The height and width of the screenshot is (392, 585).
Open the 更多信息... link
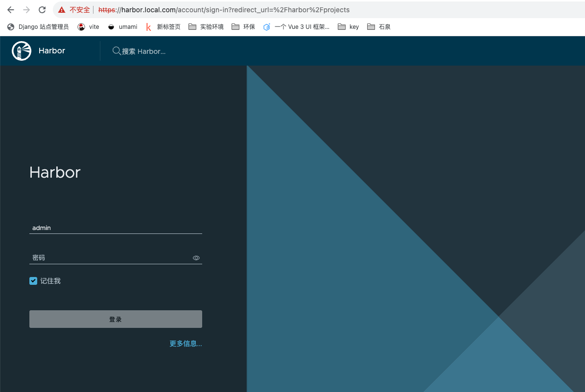186,344
